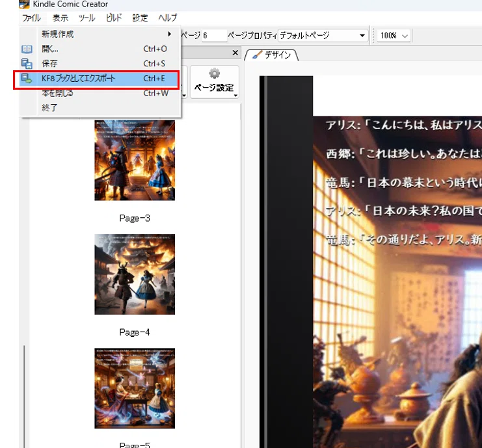Screen dimensions: 482x448
Task: Click the Kindle Comic Creator app icon
Action: [x=24, y=4]
